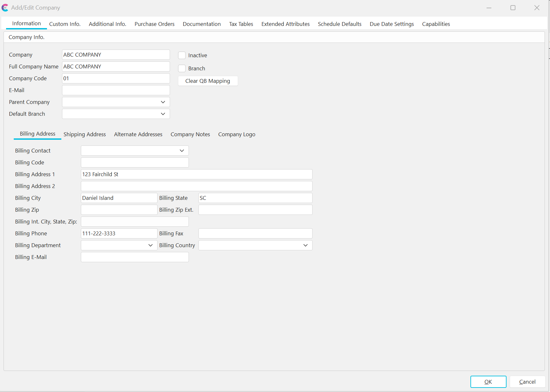Focus the company E-Mail input field
550x392 pixels.
[x=116, y=90]
